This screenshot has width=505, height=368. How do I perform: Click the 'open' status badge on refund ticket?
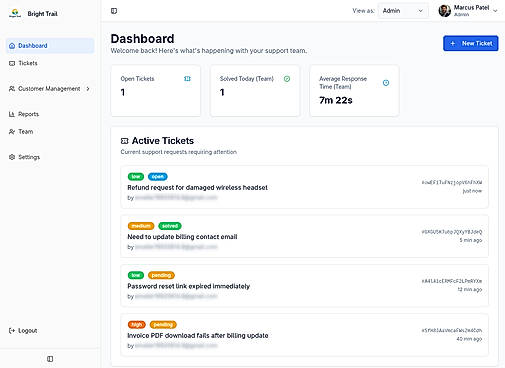(x=158, y=177)
